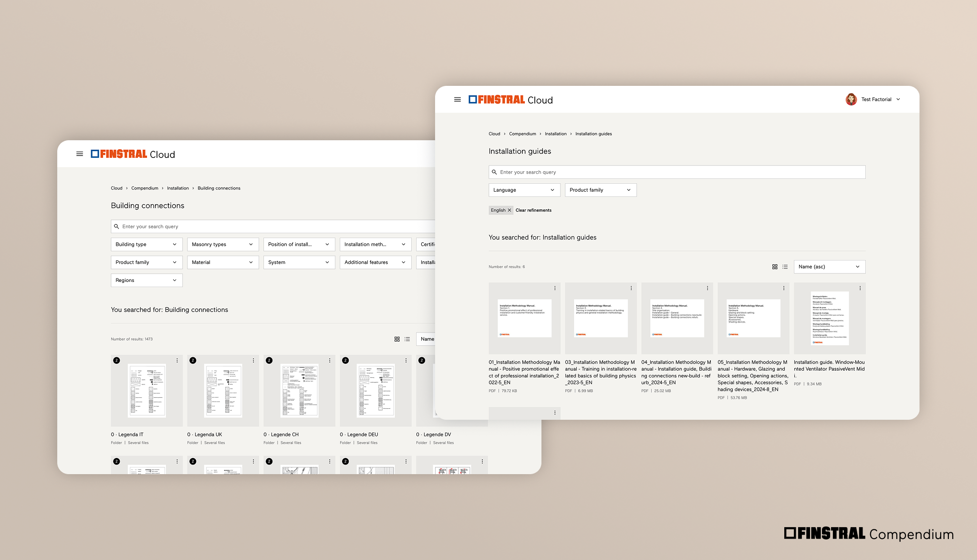
Task: Click the file count badge on Legenda UK
Action: (193, 361)
